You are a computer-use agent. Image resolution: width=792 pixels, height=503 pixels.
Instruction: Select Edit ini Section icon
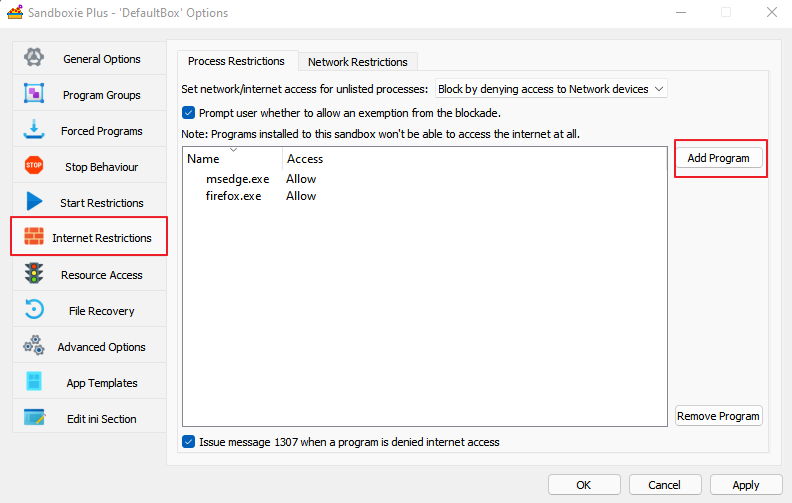coord(34,419)
